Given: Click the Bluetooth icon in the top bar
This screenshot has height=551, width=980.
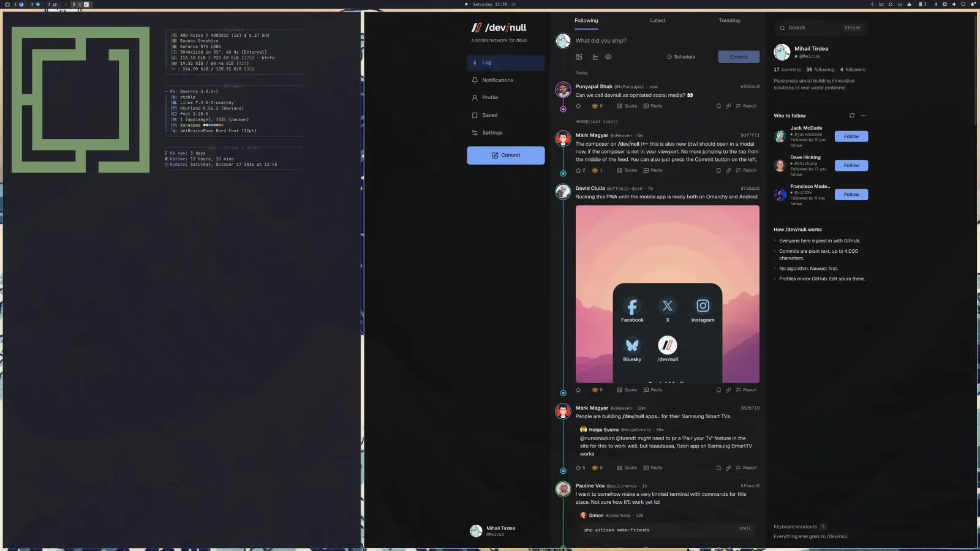Looking at the screenshot, I should pos(935,4).
